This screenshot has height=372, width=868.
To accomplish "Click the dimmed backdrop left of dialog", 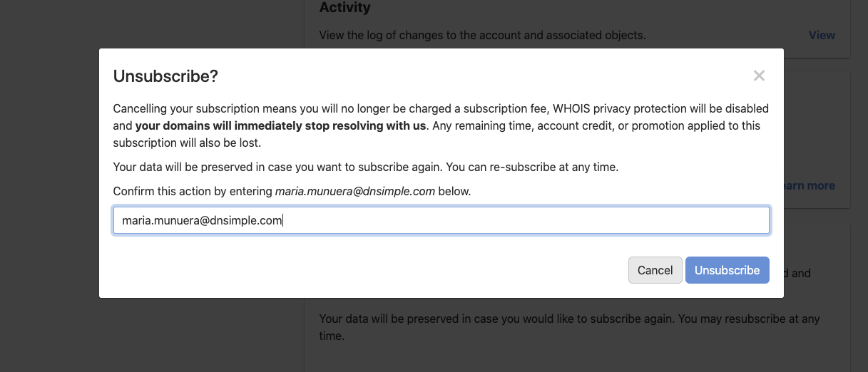I will [48, 178].
